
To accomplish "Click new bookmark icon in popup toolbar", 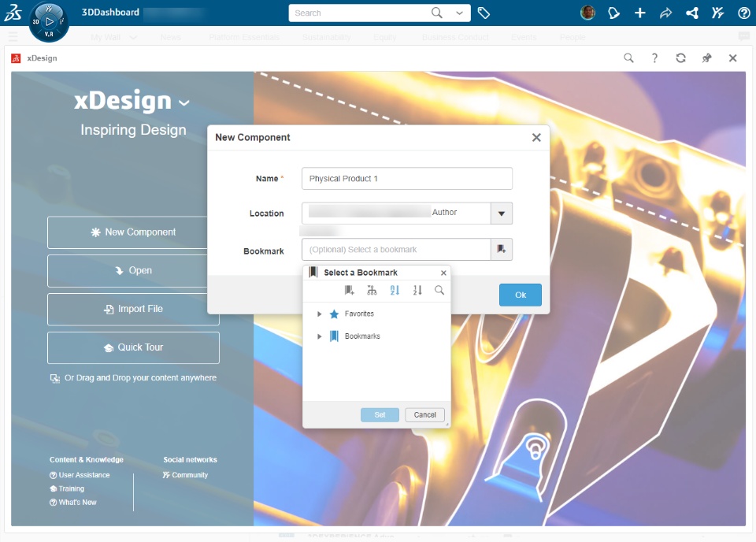I will click(349, 290).
